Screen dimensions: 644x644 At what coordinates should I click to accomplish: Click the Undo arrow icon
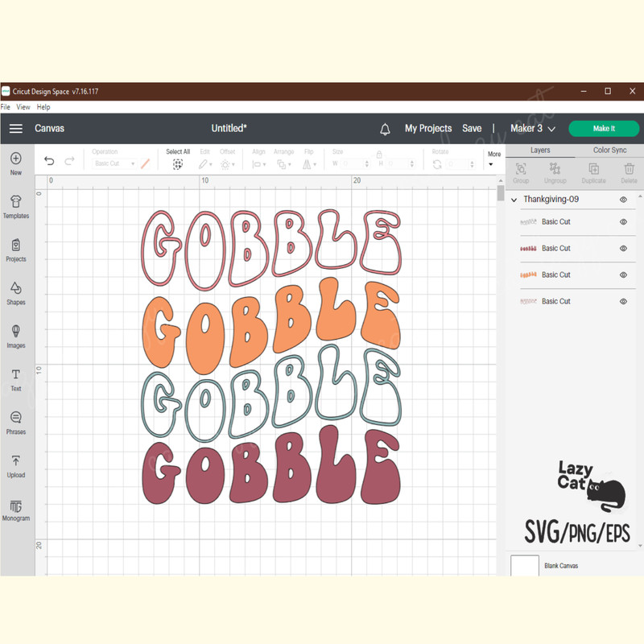tap(49, 161)
